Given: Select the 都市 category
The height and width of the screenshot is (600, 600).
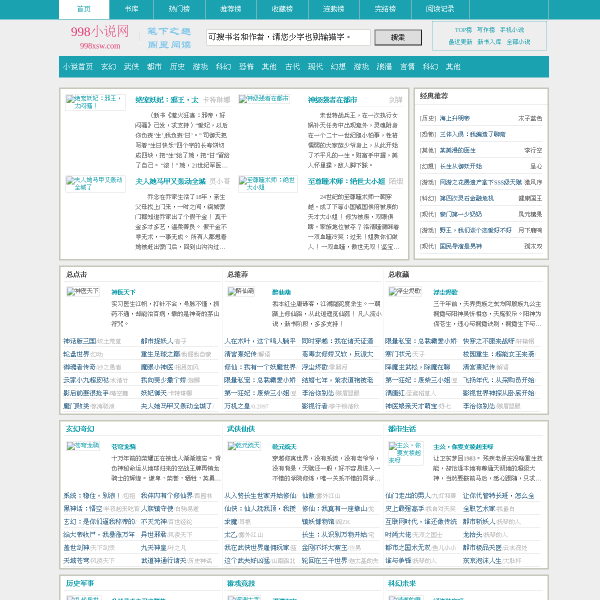Looking at the screenshot, I should pos(154,67).
